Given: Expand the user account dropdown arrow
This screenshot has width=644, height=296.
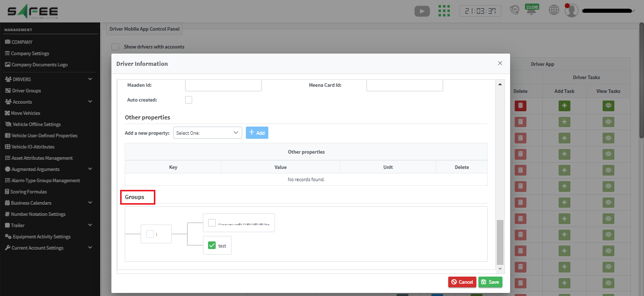Looking at the screenshot, I should pyautogui.click(x=633, y=11).
